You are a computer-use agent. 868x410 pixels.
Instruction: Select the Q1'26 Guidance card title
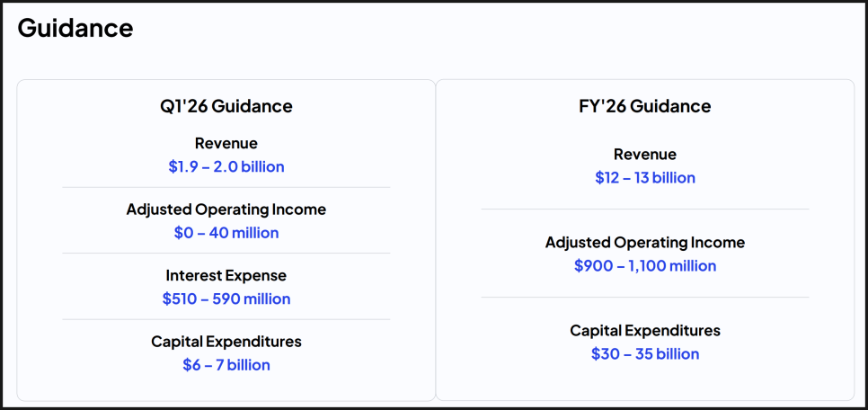[x=226, y=106]
